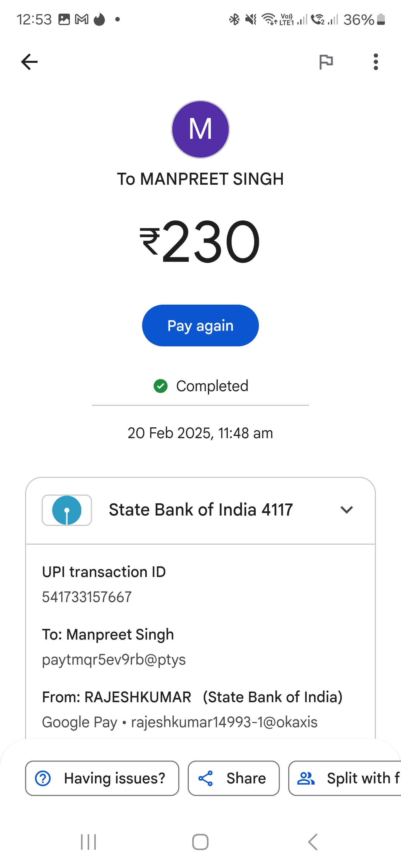The height and width of the screenshot is (868, 401).
Task: Select the State Bank of India 4117 row
Action: click(x=200, y=510)
